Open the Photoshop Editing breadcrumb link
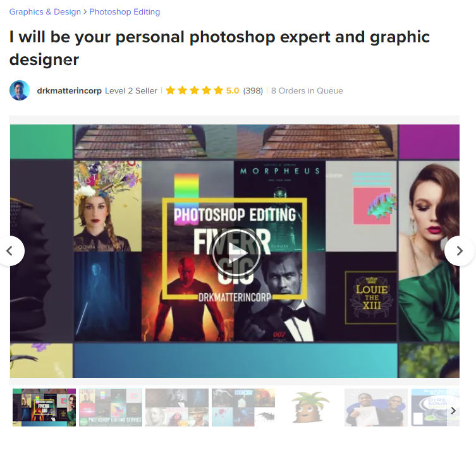The height and width of the screenshot is (453, 476). (x=125, y=12)
